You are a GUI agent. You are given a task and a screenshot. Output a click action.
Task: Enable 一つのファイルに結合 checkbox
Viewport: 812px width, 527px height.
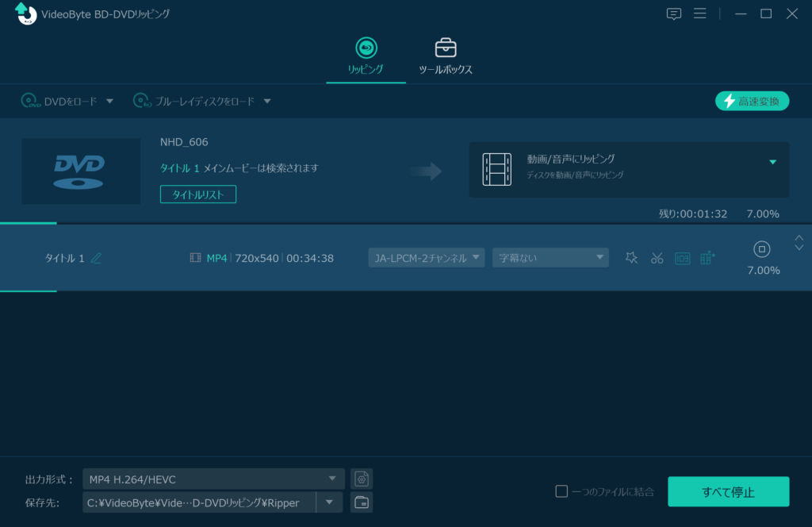(561, 491)
